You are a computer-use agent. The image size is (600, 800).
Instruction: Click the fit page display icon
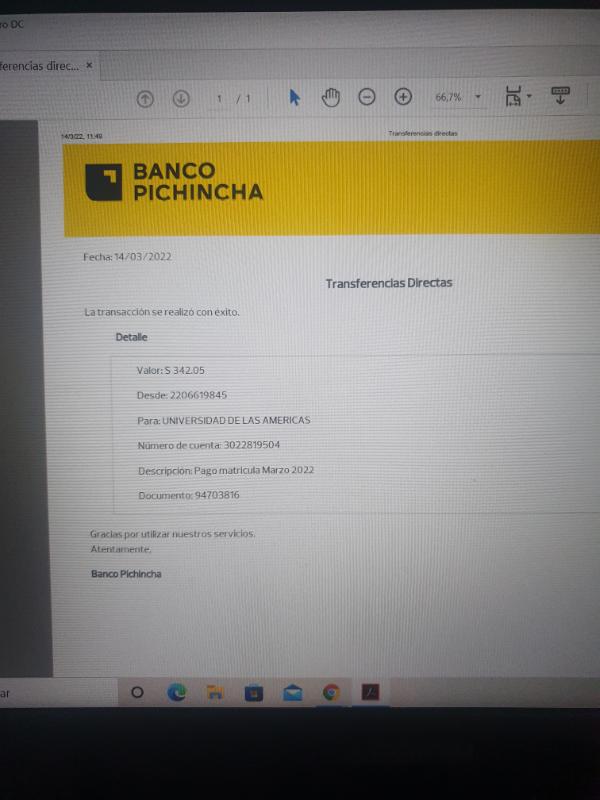pyautogui.click(x=513, y=97)
